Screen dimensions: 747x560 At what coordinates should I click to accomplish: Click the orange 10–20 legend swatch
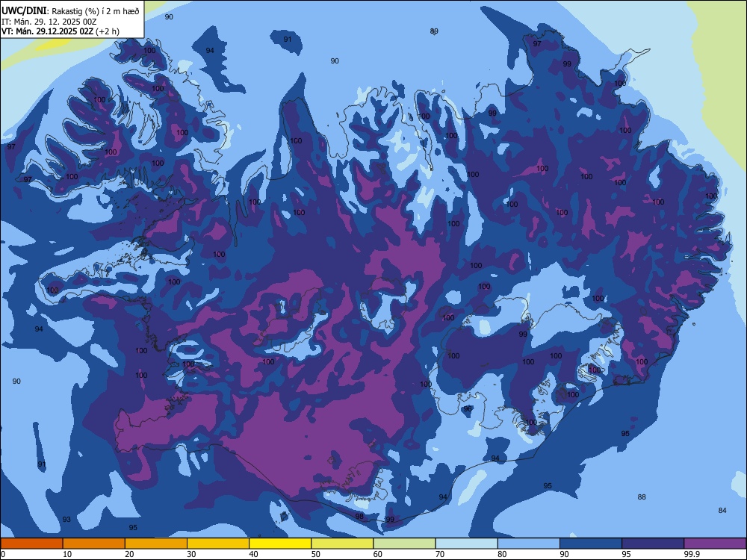(x=94, y=544)
